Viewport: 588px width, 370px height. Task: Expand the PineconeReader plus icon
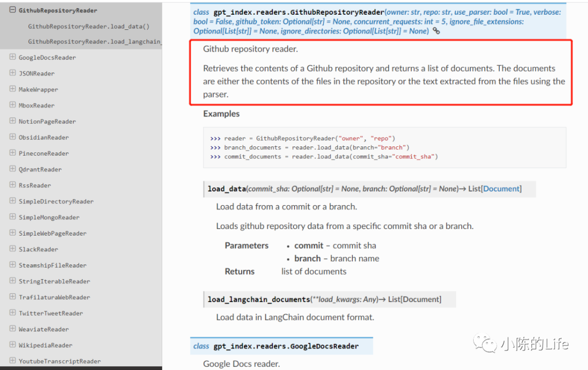point(13,153)
